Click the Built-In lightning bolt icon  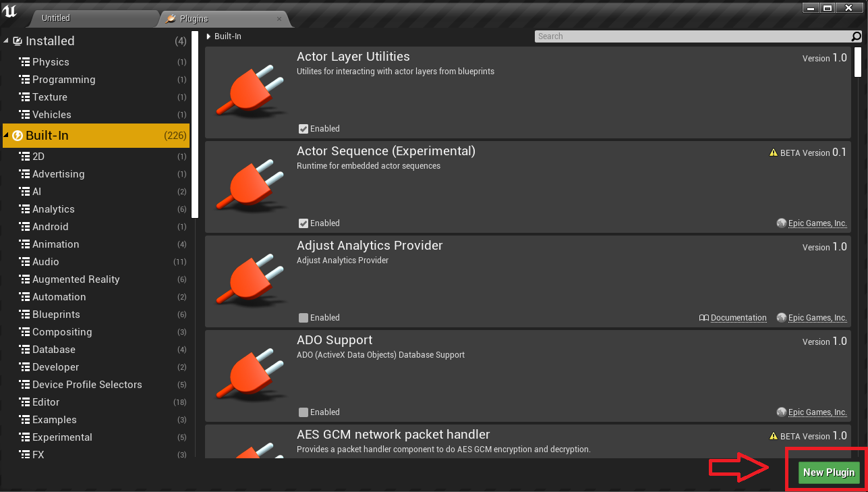pyautogui.click(x=18, y=136)
